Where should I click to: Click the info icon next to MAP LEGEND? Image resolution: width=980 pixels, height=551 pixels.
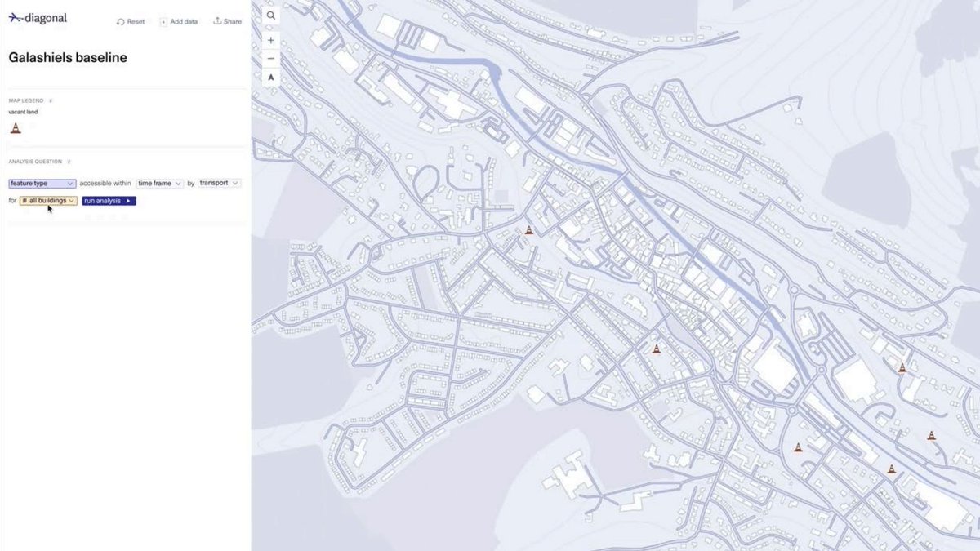[x=49, y=100]
